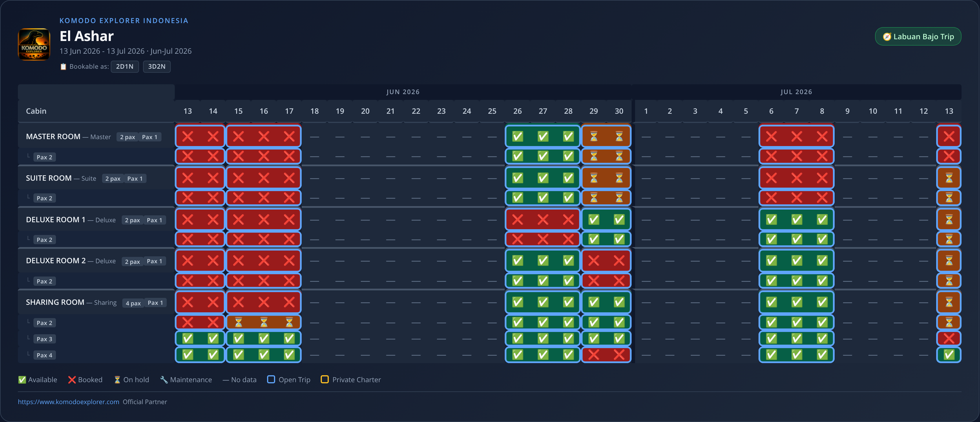Image resolution: width=980 pixels, height=422 pixels.
Task: Click the June 26 date column header
Action: tap(517, 111)
